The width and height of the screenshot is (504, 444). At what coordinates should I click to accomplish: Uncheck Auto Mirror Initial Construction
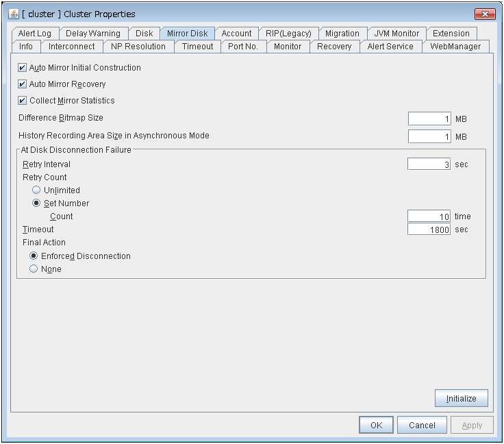coord(23,68)
